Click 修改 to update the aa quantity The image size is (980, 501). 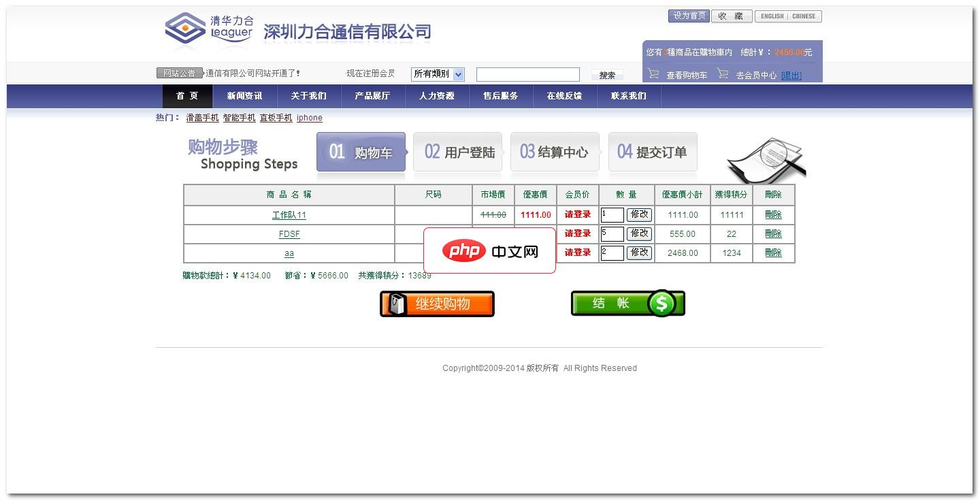(x=638, y=253)
